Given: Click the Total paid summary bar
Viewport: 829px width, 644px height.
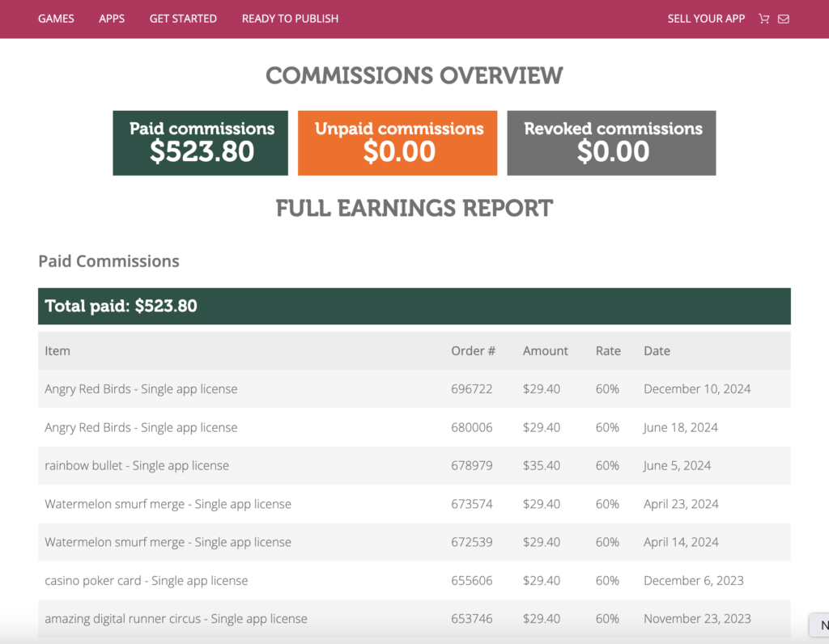Looking at the screenshot, I should coord(414,307).
